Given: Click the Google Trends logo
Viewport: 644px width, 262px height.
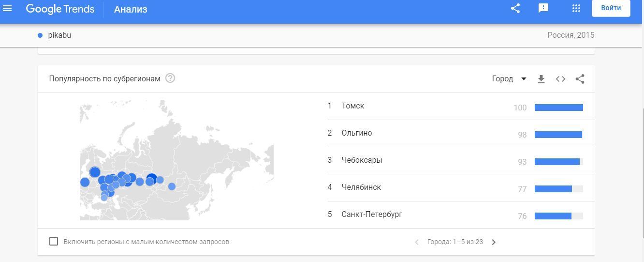Looking at the screenshot, I should [x=60, y=9].
